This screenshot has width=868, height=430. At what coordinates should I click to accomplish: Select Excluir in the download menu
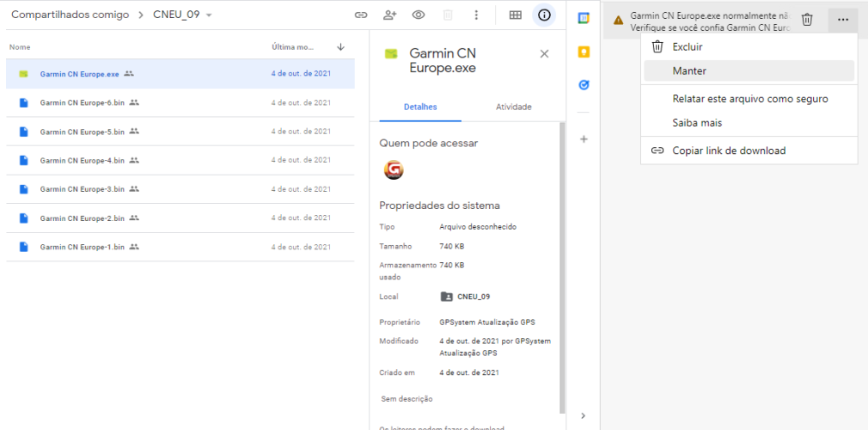pos(749,47)
